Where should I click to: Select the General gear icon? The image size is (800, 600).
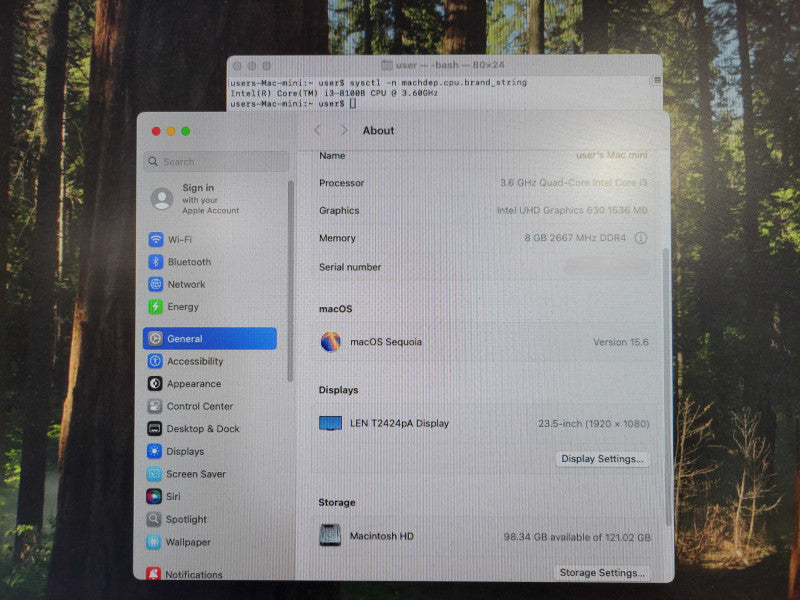155,338
